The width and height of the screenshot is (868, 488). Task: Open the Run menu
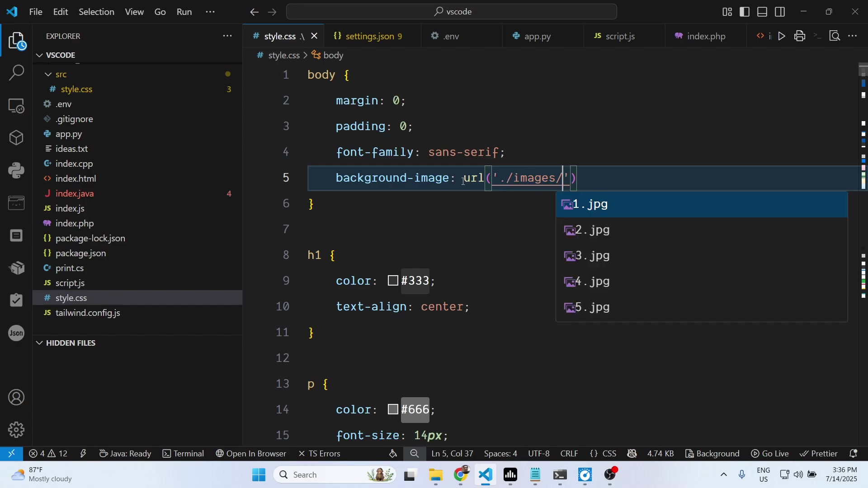click(x=184, y=12)
